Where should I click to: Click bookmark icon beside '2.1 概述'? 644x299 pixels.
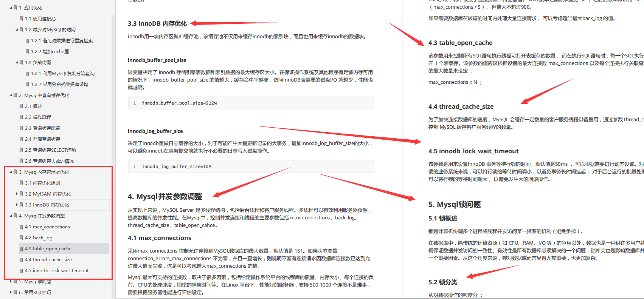[x=21, y=106]
